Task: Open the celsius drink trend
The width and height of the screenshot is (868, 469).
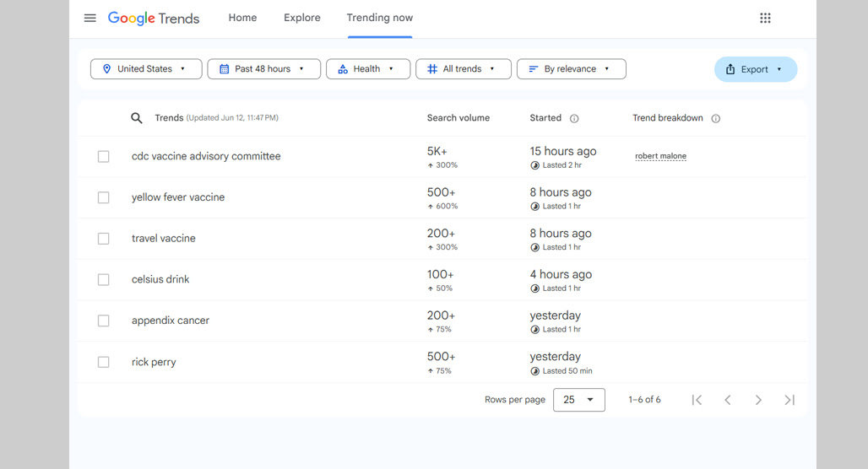Action: [160, 279]
